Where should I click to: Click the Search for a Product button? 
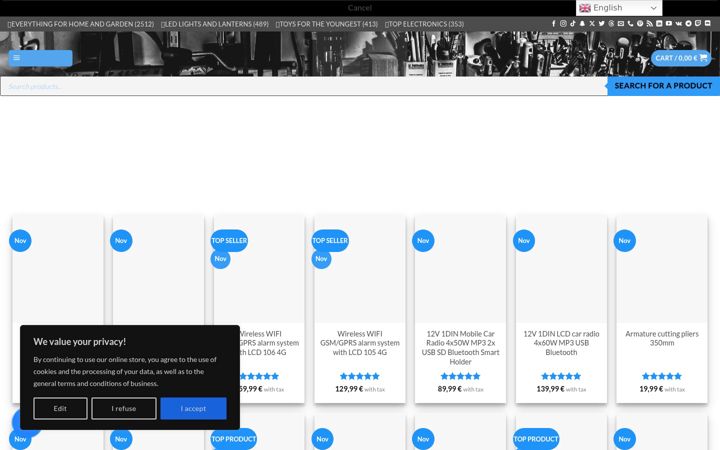pos(664,86)
